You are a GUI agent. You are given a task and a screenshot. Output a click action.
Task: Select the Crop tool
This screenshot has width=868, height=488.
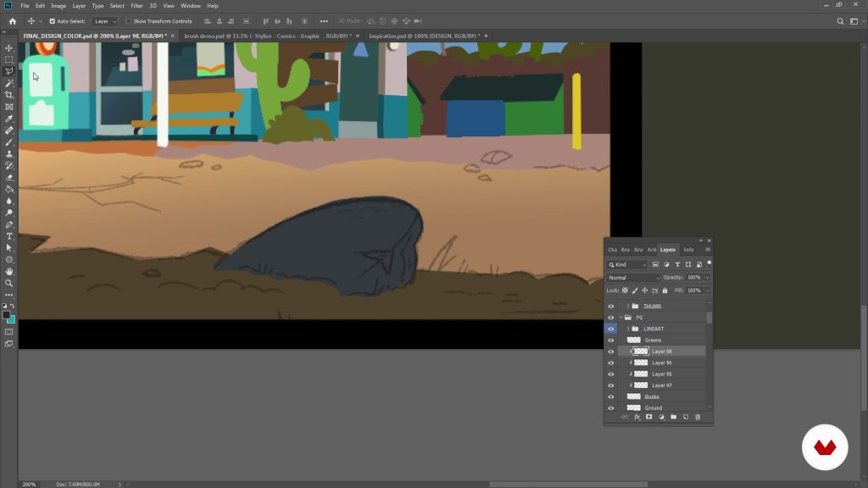pyautogui.click(x=9, y=95)
